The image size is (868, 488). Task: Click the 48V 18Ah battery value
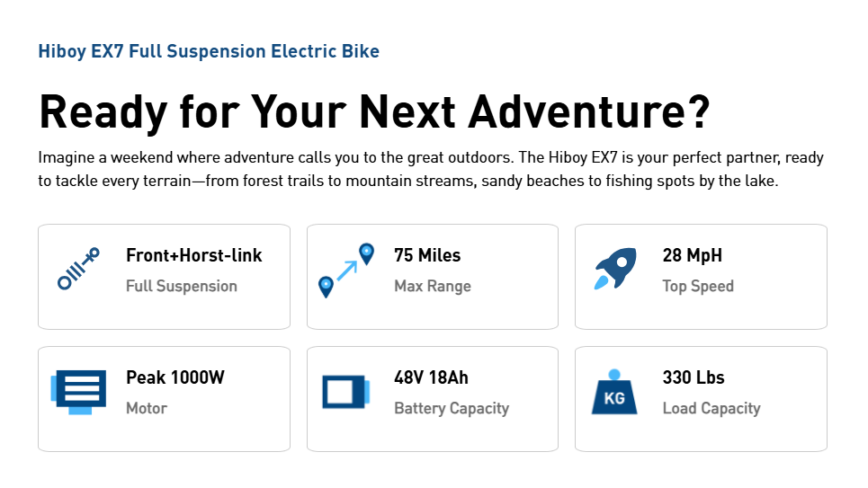point(431,377)
